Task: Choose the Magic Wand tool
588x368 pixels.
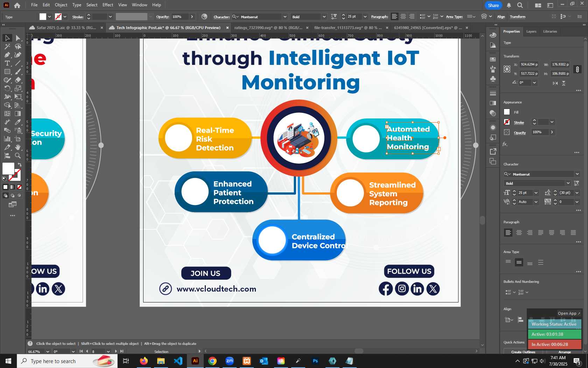Action: 7,46
